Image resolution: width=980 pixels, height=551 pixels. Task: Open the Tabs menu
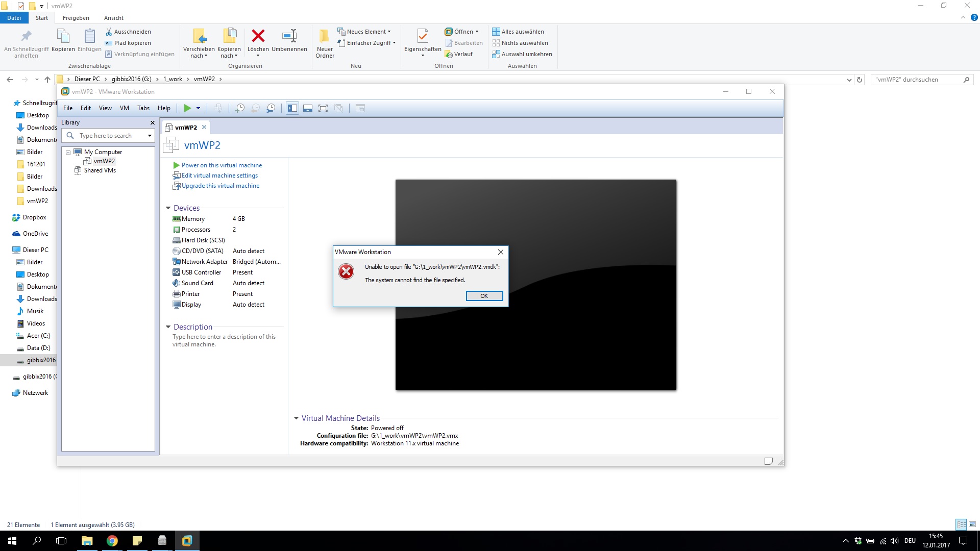143,108
